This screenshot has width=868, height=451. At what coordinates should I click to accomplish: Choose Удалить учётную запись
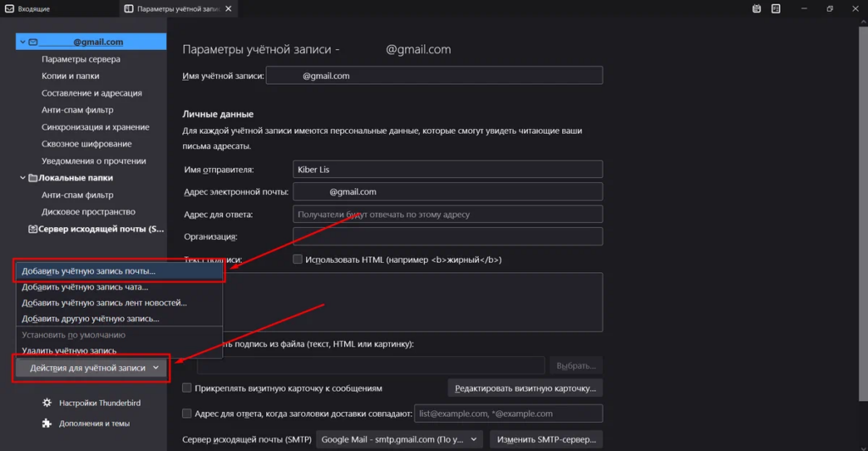click(119, 351)
